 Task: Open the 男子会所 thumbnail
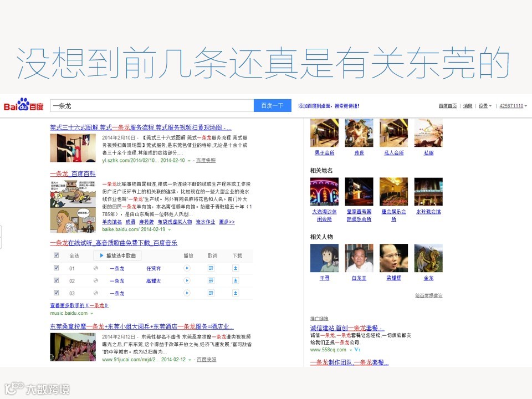click(324, 132)
